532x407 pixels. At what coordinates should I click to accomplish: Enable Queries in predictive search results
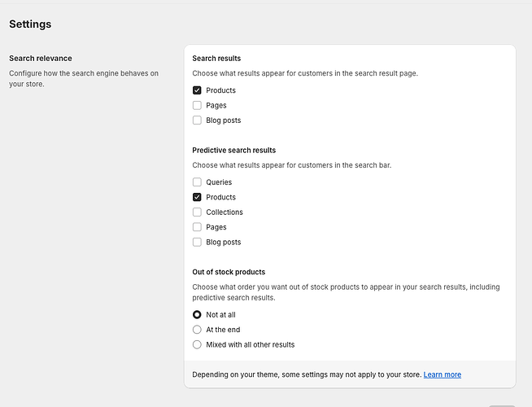[197, 182]
